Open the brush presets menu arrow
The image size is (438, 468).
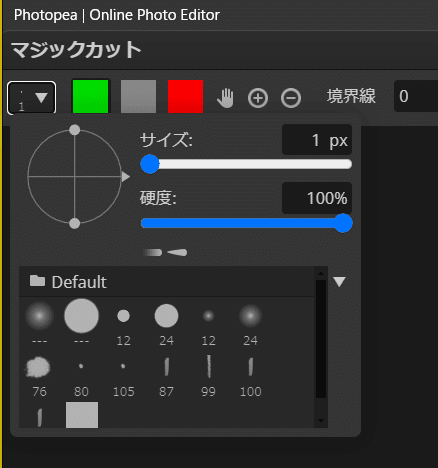coord(339,282)
